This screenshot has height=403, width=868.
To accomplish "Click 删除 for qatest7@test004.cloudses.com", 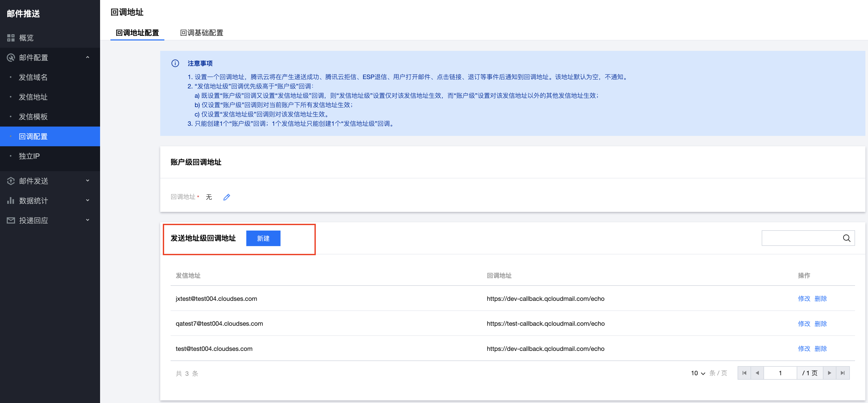I will [821, 323].
